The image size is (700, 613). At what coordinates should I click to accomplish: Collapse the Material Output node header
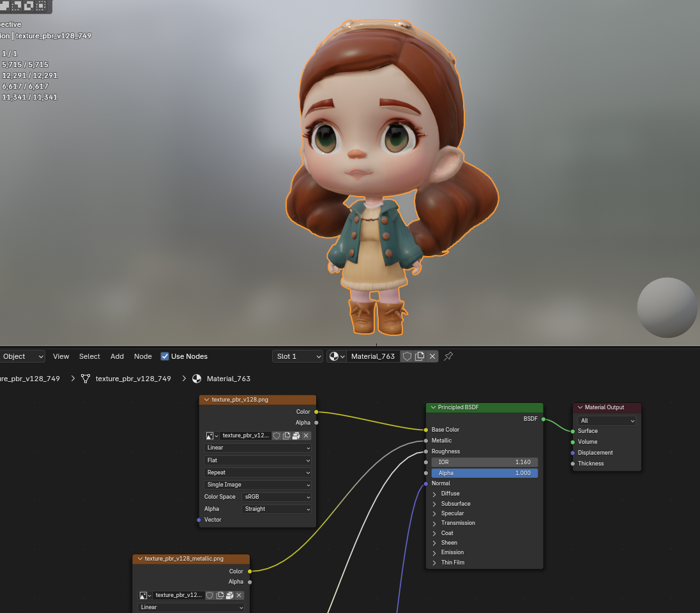coord(580,407)
